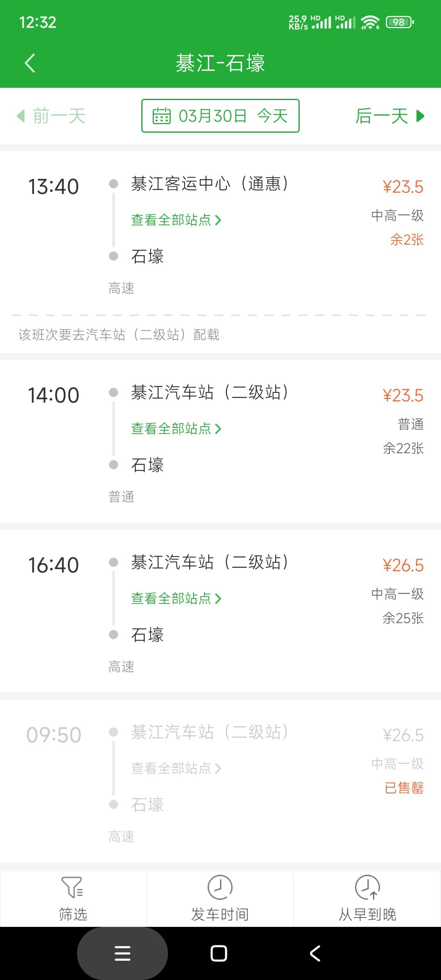Toggle the 从早到晚 sort order
The height and width of the screenshot is (980, 441).
click(x=367, y=898)
